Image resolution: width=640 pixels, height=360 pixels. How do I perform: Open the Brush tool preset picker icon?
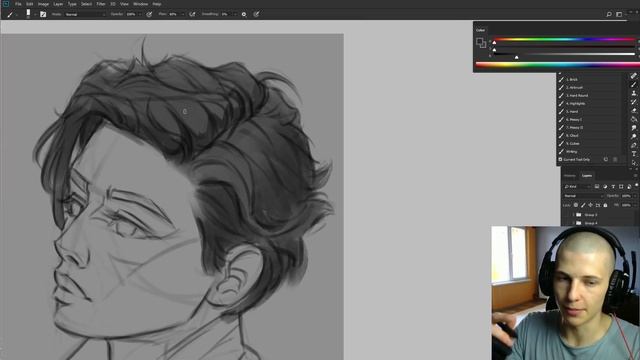click(10, 14)
